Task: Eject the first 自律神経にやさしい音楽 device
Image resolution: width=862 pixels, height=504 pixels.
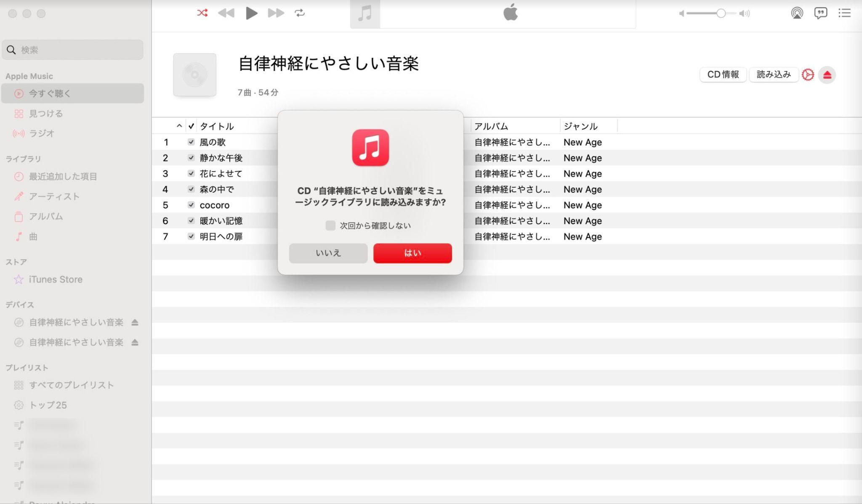Action: (x=135, y=322)
